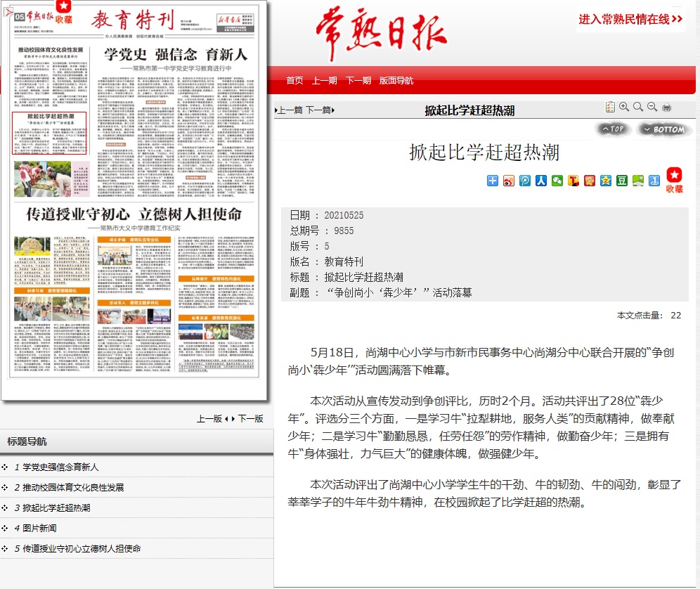Print the article using the printer icon
Image resolution: width=700 pixels, height=589 pixels.
(x=666, y=108)
